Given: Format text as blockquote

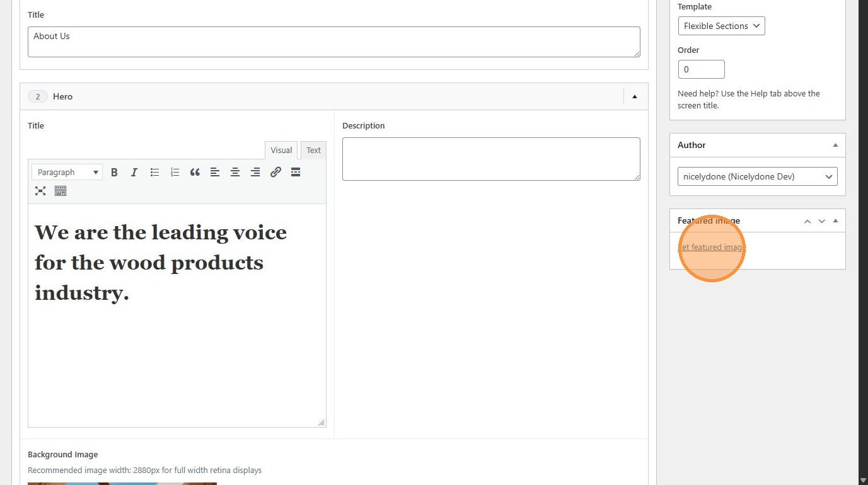Looking at the screenshot, I should point(195,172).
